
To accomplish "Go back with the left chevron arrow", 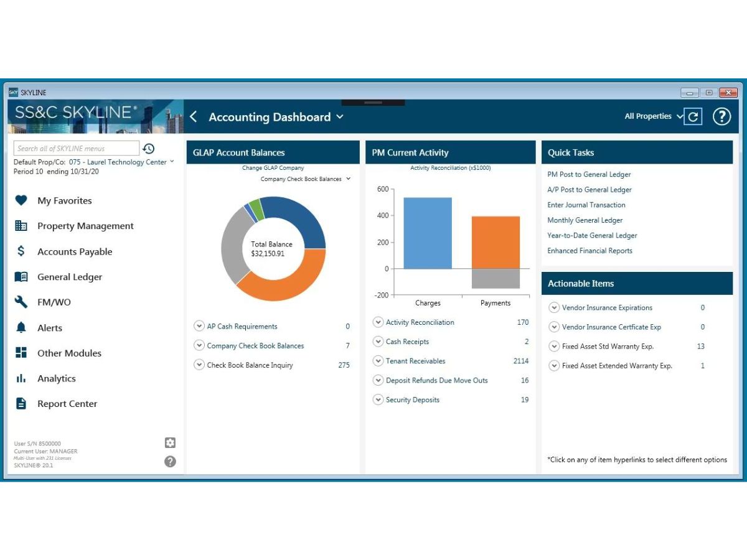I will point(193,116).
